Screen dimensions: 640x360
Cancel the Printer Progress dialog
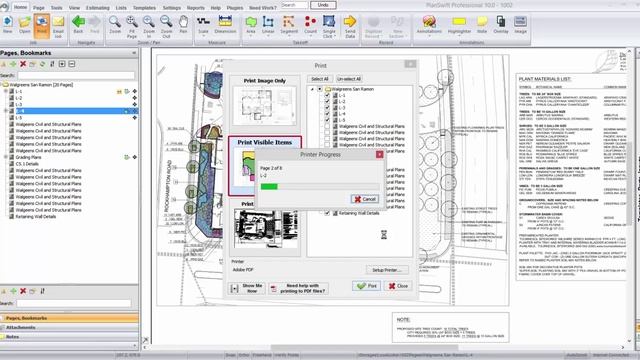tap(365, 199)
